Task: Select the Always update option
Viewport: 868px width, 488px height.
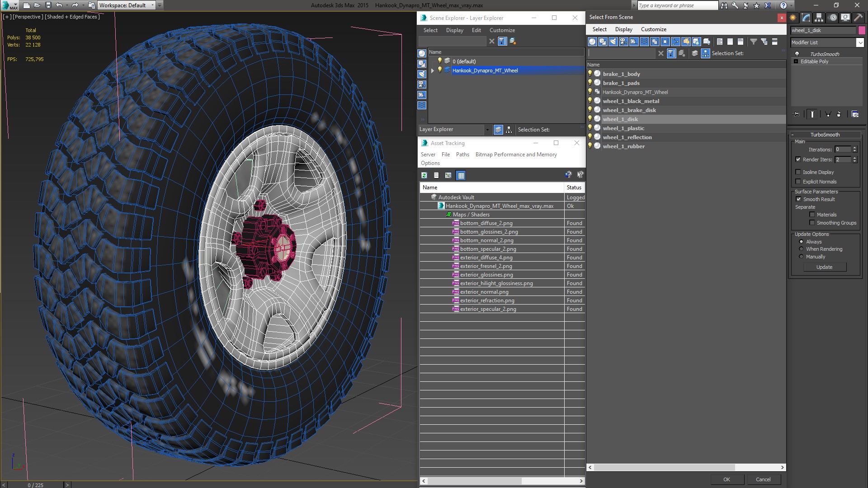Action: [802, 242]
